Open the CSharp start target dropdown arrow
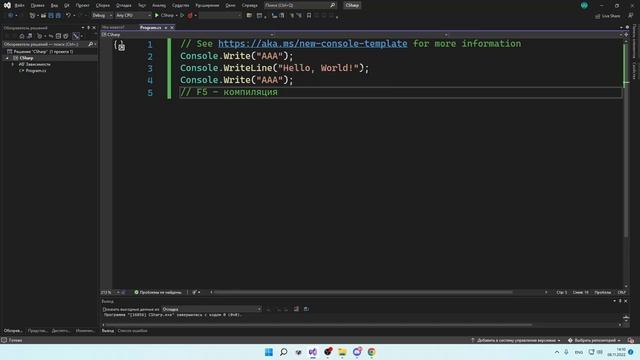This screenshot has height=360, width=640. pos(176,16)
